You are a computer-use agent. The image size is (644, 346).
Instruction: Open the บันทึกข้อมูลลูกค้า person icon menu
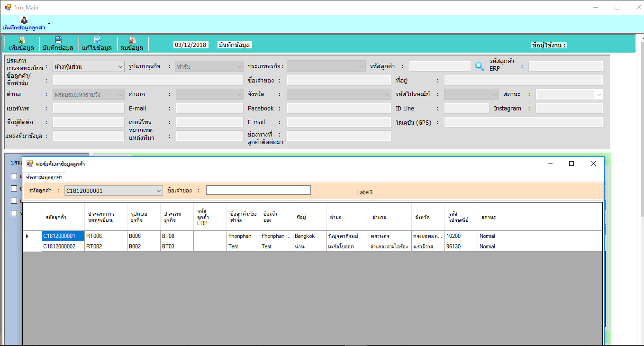[x=24, y=20]
